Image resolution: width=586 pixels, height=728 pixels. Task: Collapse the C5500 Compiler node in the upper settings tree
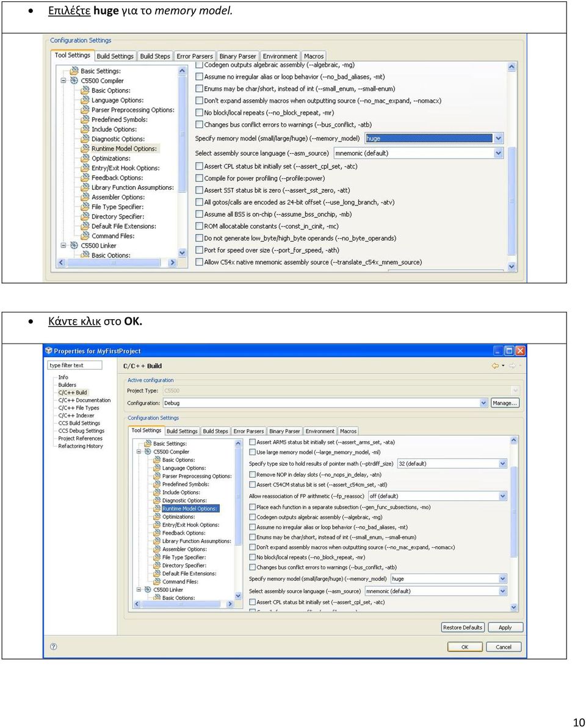point(63,81)
